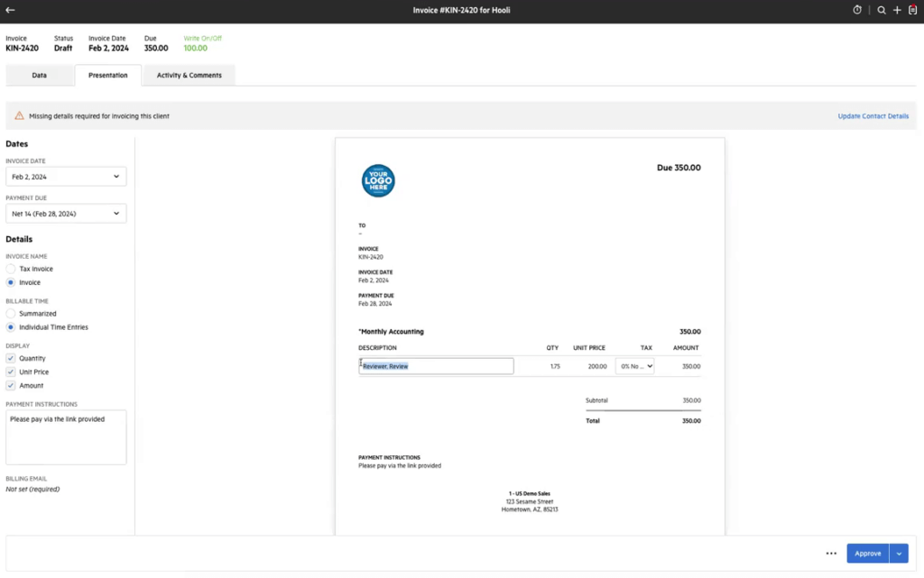The image size is (924, 578).
Task: Switch to the Data tab
Action: [40, 76]
